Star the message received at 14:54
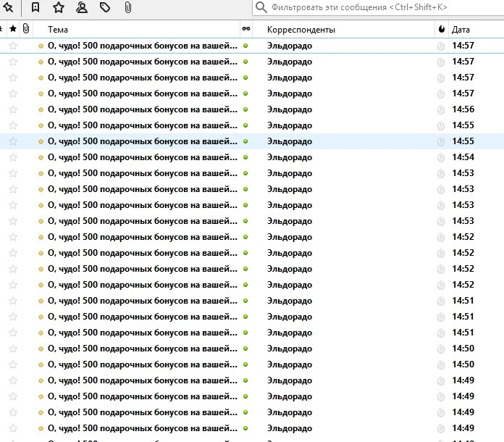This screenshot has width=504, height=442. (x=13, y=157)
